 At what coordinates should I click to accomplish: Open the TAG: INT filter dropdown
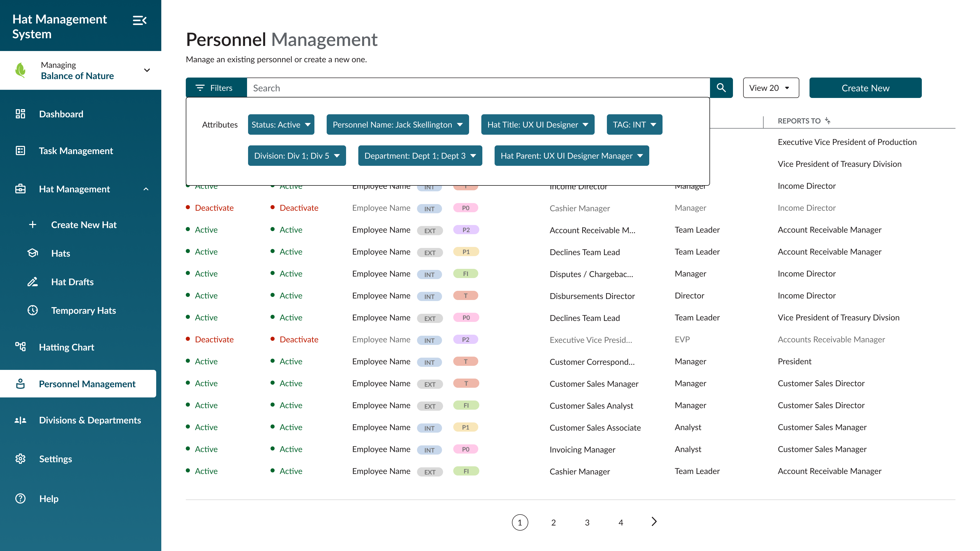pyautogui.click(x=634, y=125)
